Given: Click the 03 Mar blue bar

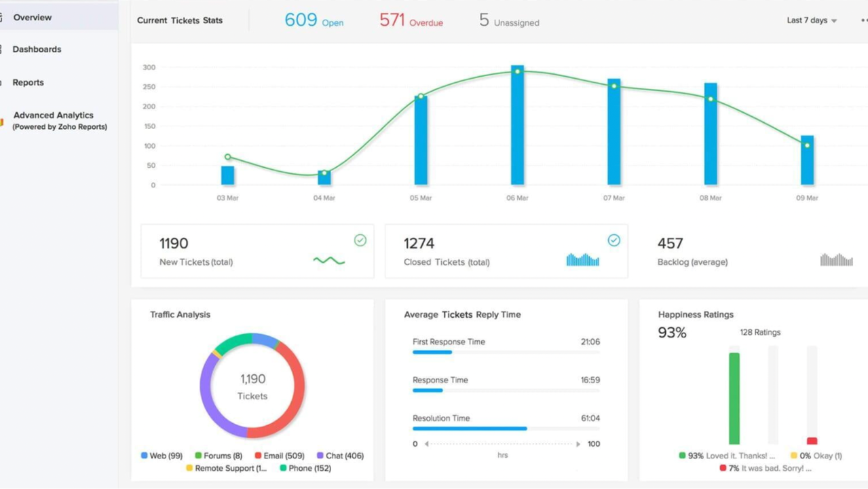Looking at the screenshot, I should (227, 175).
